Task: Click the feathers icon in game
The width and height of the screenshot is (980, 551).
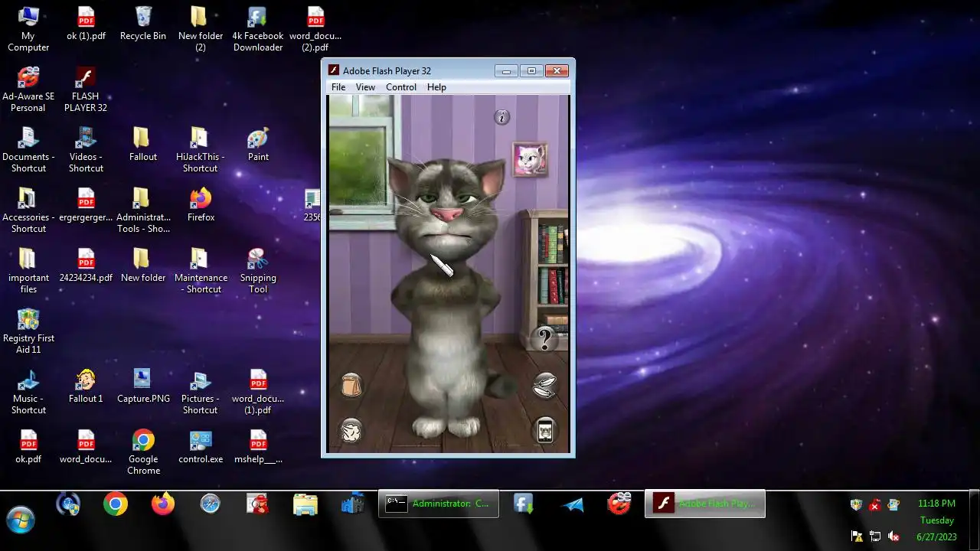Action: click(x=544, y=385)
